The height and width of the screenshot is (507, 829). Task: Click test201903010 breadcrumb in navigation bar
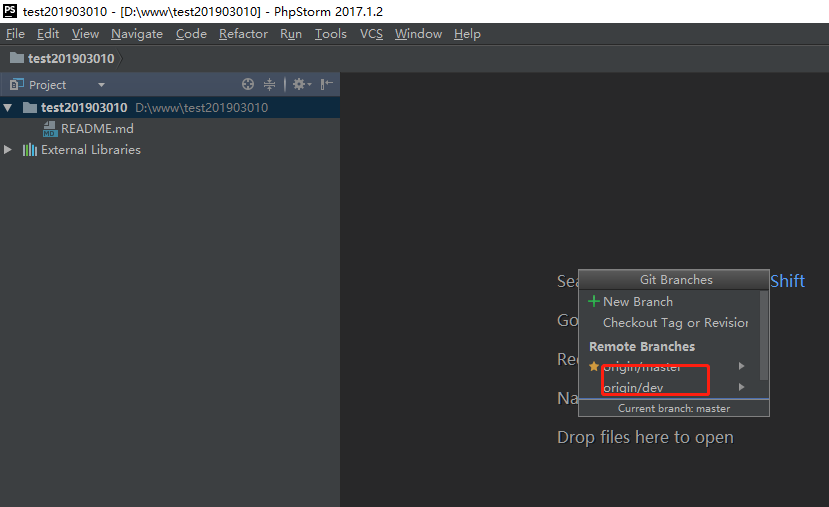point(71,58)
